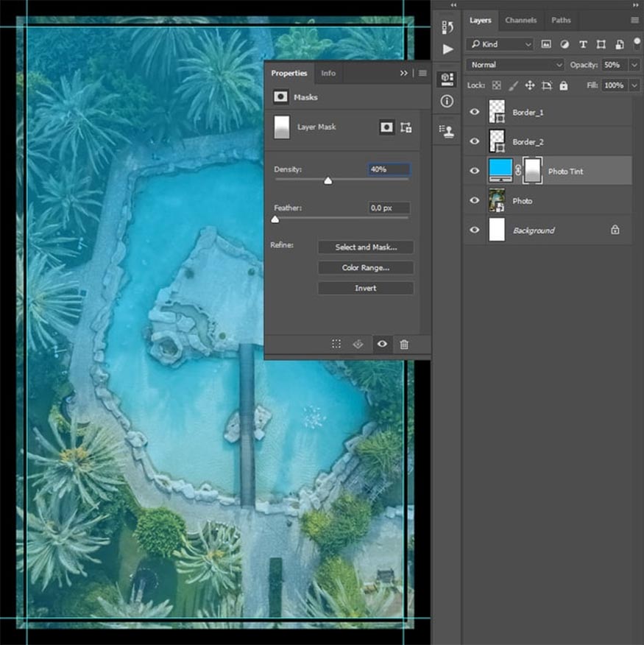The image size is (644, 645).
Task: Click the Masks icon in Properties header
Action: pos(280,96)
